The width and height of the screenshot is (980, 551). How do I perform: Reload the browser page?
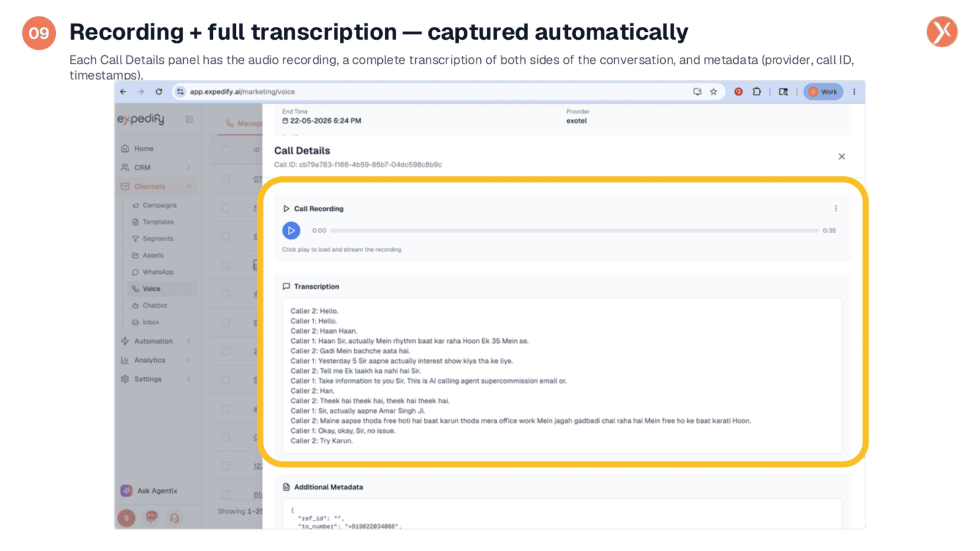pyautogui.click(x=159, y=92)
